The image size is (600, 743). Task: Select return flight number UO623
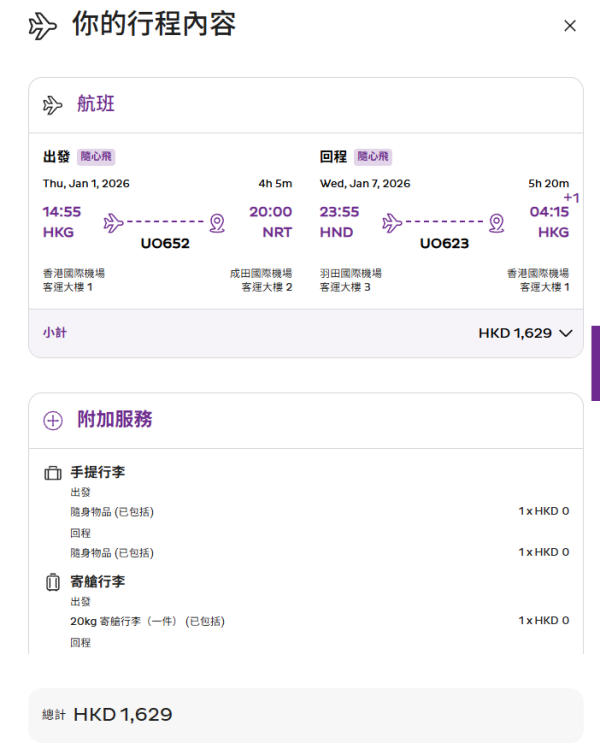[x=443, y=243]
